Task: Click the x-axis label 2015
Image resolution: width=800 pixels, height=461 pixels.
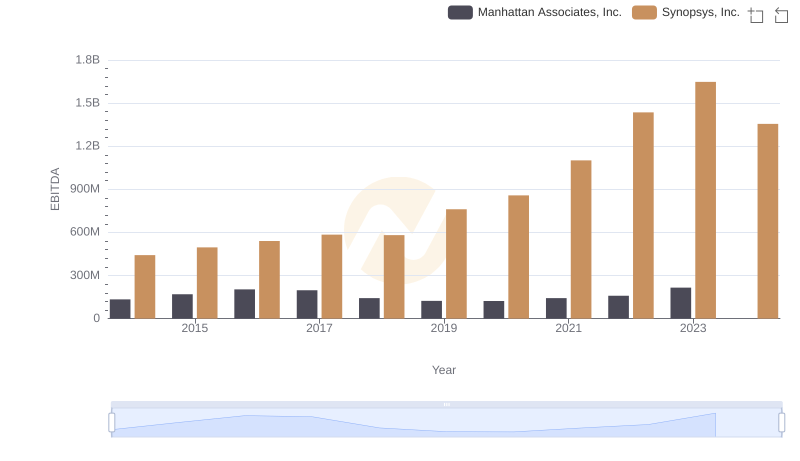Action: point(194,328)
